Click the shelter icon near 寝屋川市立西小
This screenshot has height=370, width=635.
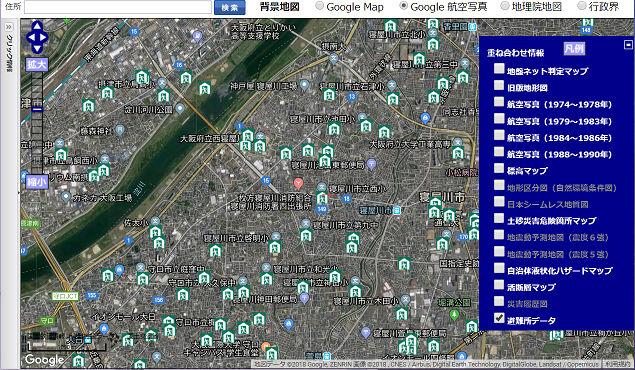click(x=322, y=198)
